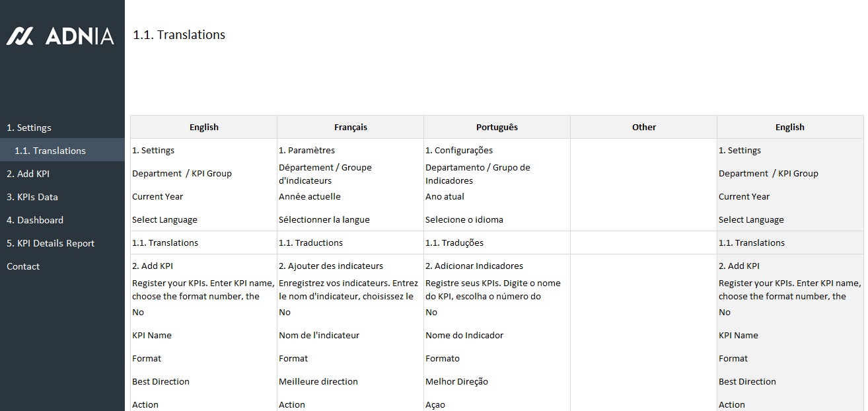This screenshot has height=411, width=868.
Task: Select the Français column header
Action: tap(350, 127)
